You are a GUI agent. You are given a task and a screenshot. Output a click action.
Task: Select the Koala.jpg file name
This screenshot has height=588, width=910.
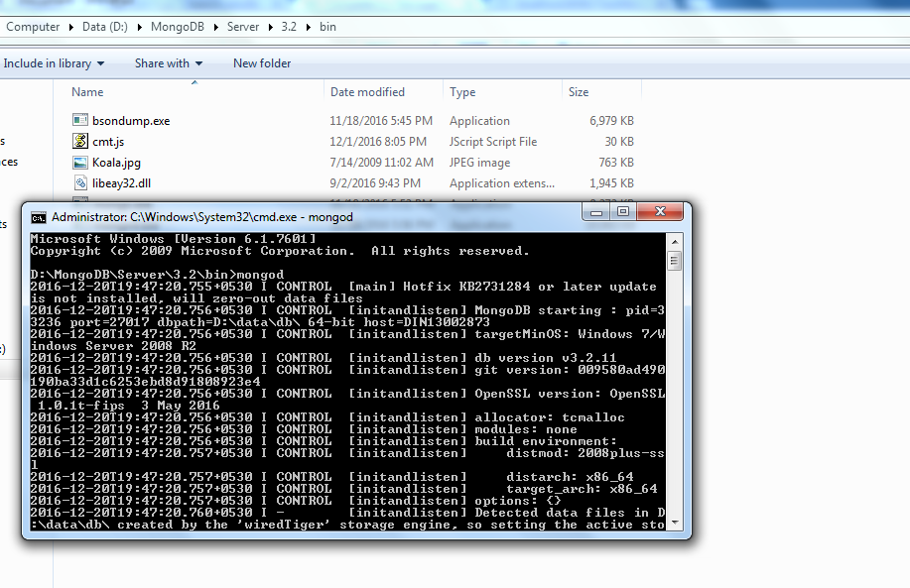pyautogui.click(x=116, y=163)
